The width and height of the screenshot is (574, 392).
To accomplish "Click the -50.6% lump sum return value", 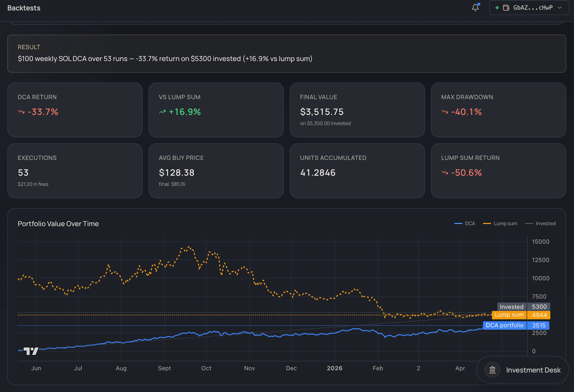I will pos(467,173).
